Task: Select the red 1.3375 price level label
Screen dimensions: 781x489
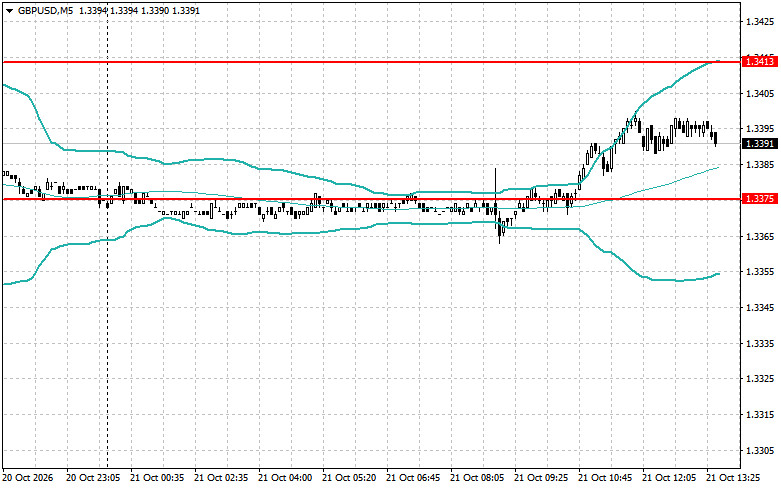Action: (759, 199)
